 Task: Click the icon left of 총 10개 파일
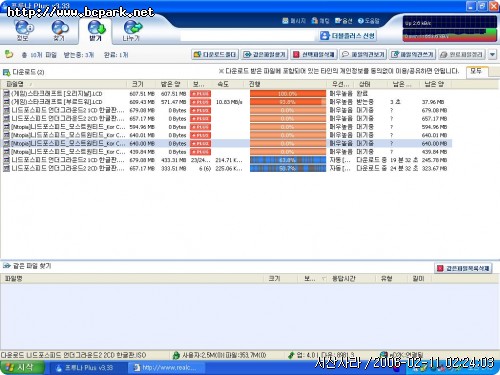9,54
